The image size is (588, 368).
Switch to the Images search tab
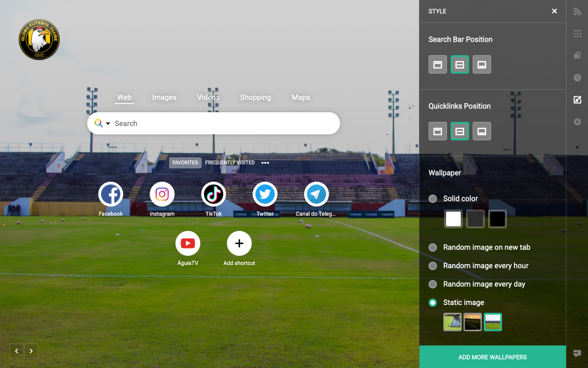[x=164, y=98]
